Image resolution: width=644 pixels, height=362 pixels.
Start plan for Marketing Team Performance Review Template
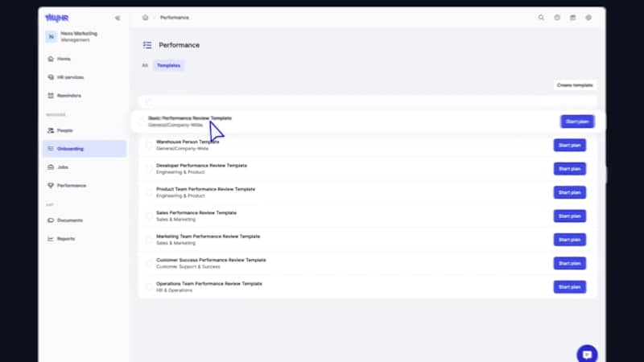[569, 240]
